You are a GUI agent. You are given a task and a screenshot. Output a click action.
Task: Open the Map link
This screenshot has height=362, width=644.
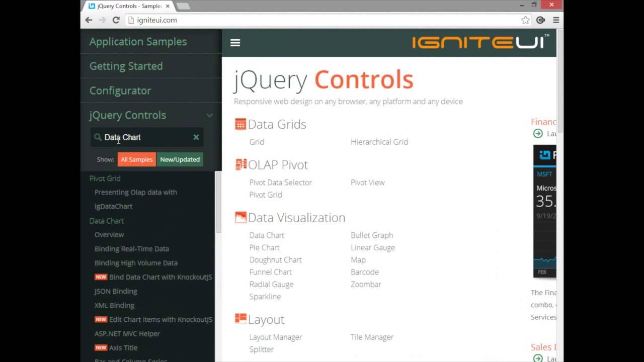click(x=358, y=260)
